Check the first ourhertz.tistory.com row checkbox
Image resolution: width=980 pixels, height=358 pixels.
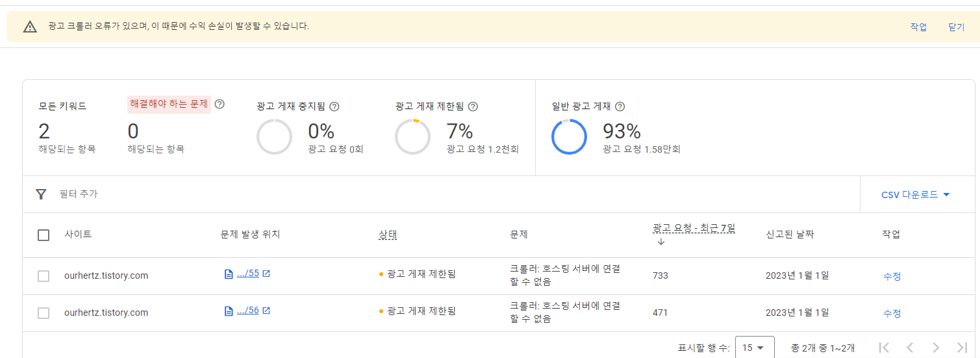click(44, 276)
